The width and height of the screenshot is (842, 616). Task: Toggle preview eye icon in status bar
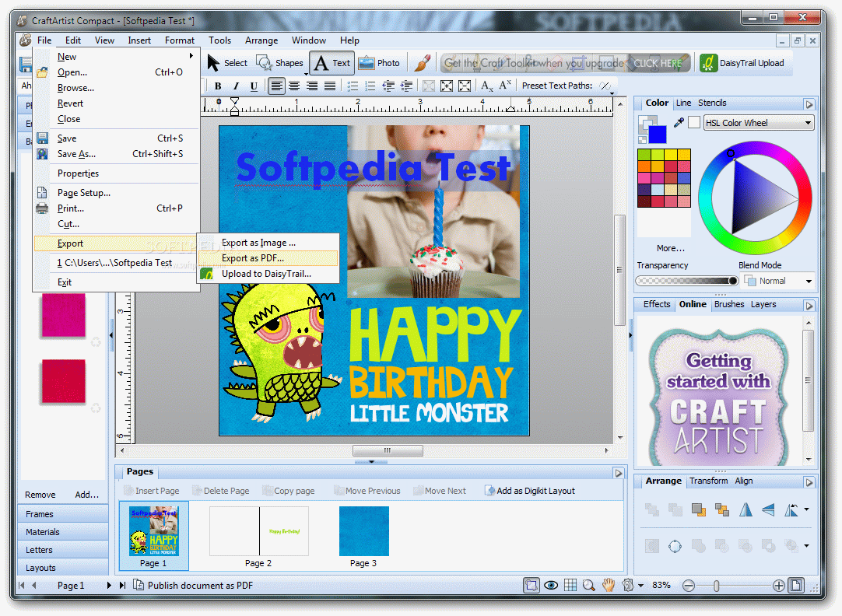[x=551, y=586]
